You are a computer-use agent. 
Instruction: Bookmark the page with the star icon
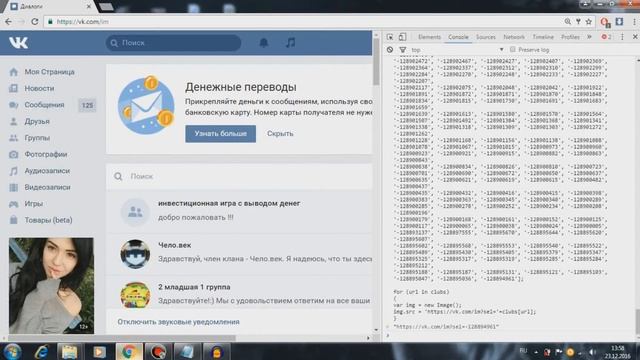point(589,22)
